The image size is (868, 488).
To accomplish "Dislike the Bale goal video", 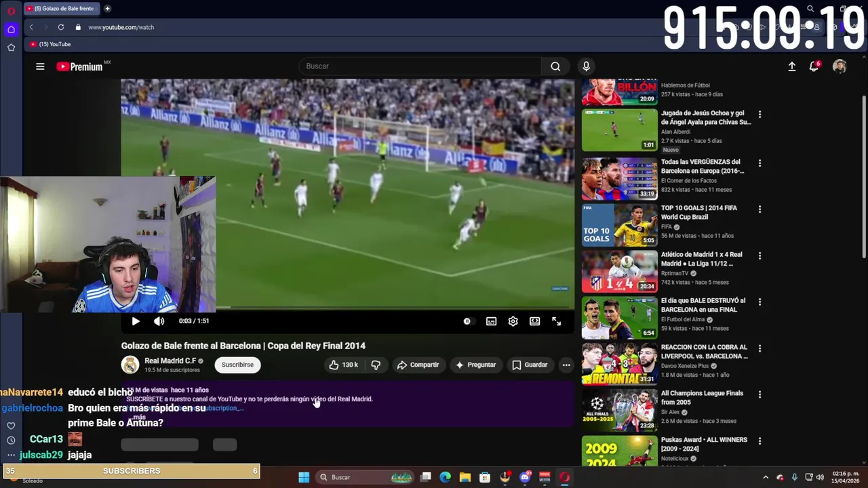I will click(376, 365).
